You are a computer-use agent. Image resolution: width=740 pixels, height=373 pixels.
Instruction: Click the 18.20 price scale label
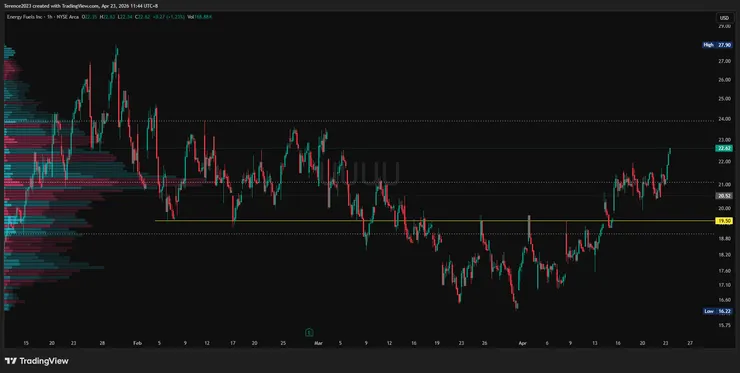click(724, 254)
